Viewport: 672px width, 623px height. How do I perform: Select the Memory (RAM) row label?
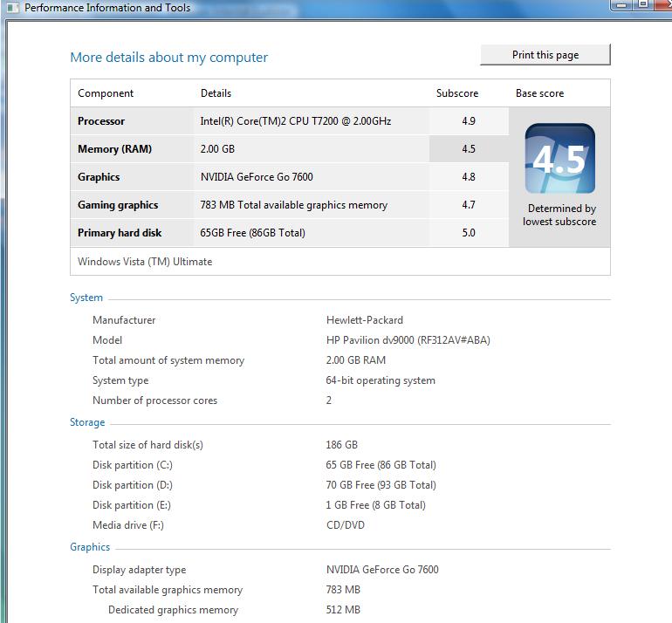[x=114, y=149]
